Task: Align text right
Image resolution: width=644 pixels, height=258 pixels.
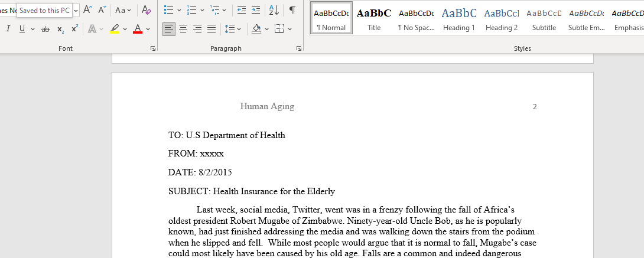Action: point(197,29)
